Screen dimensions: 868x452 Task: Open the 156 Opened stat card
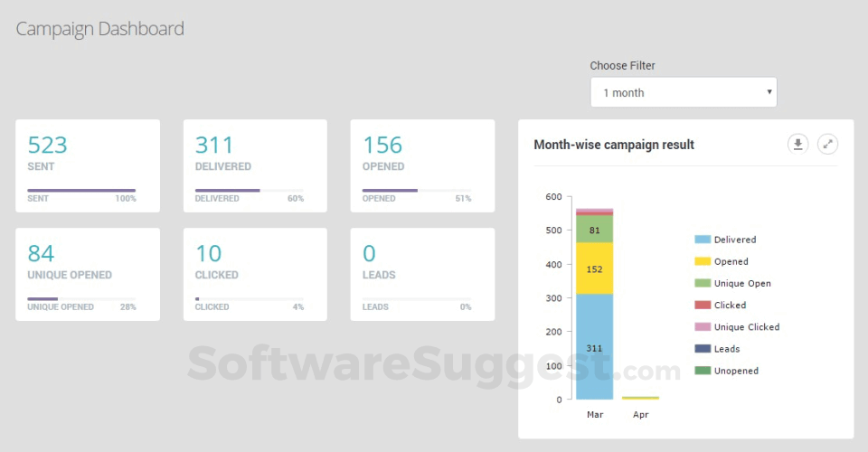(422, 165)
